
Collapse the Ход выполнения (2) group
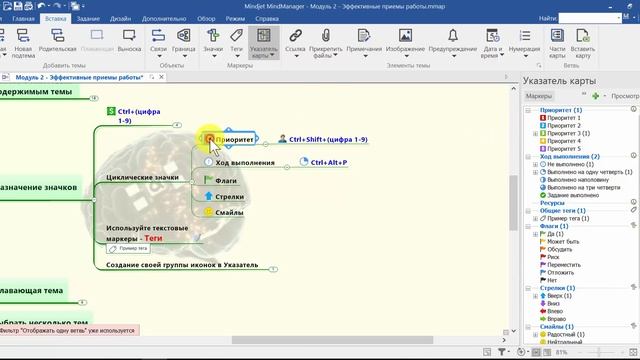point(528,157)
